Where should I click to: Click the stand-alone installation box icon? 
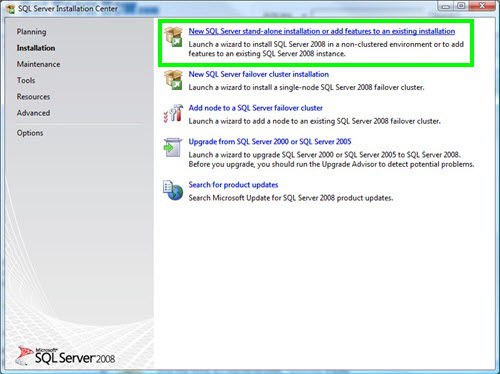click(173, 37)
